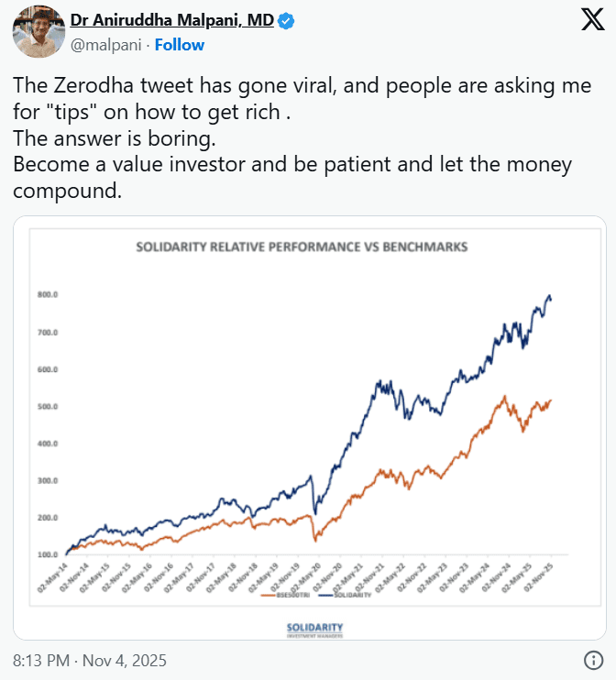This screenshot has width=616, height=680.
Task: Open the tweet info icon
Action: [593, 660]
